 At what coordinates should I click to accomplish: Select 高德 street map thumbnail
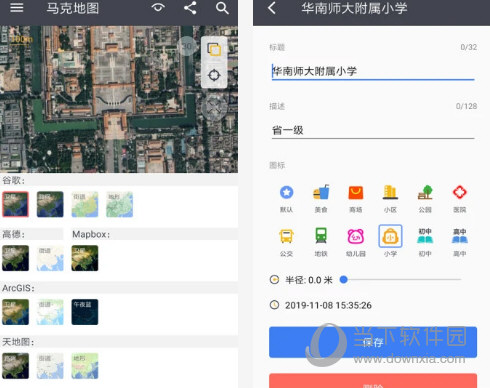click(50, 258)
